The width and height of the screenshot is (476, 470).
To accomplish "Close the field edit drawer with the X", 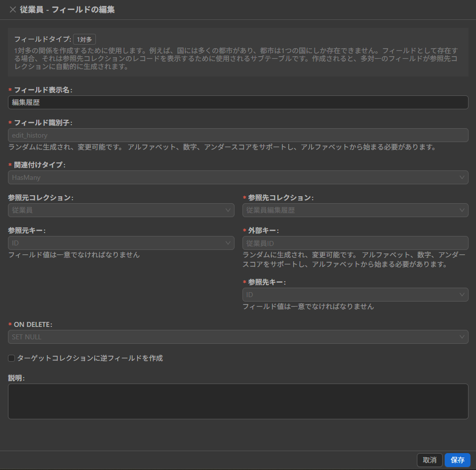I will [x=13, y=10].
